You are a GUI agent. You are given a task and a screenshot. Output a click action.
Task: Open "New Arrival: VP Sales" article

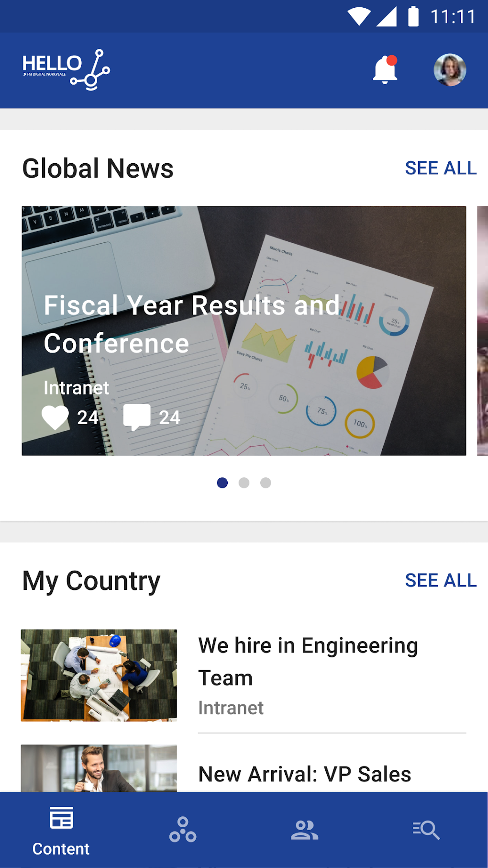coord(305,774)
